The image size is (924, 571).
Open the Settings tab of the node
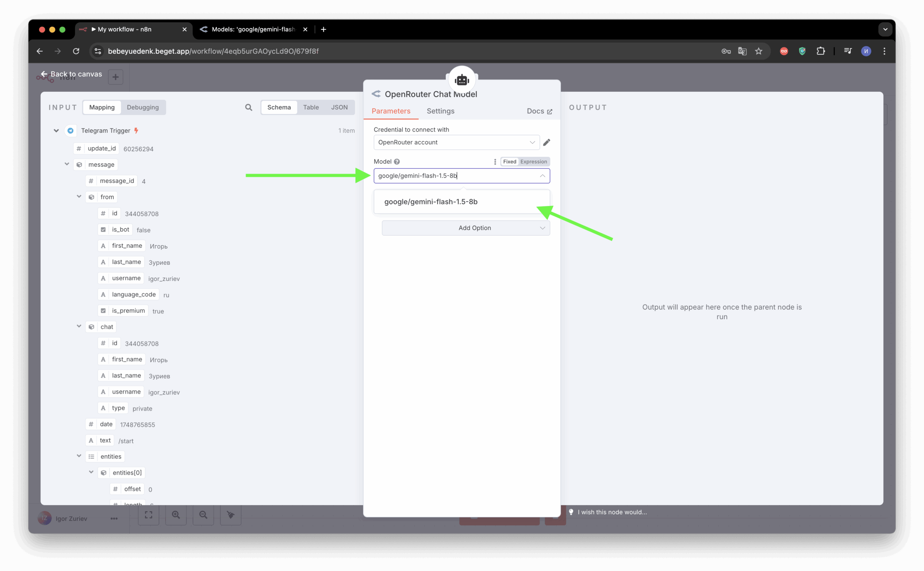440,111
